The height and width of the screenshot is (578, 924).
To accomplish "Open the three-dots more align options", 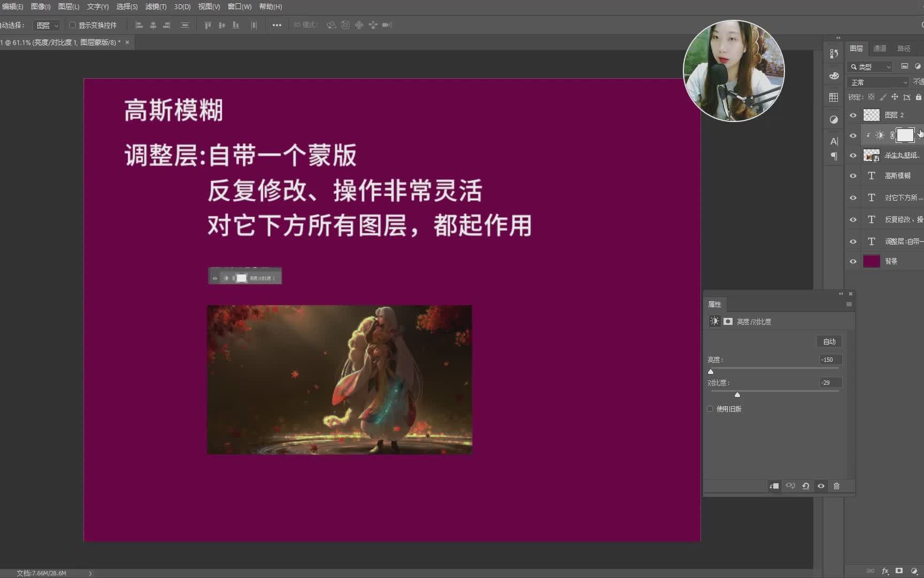I will (x=276, y=25).
